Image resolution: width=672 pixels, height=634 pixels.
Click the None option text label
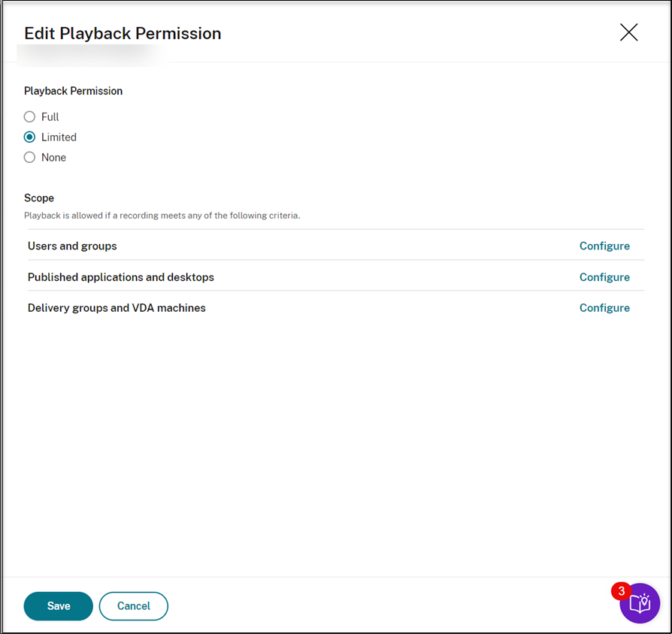pyautogui.click(x=53, y=158)
